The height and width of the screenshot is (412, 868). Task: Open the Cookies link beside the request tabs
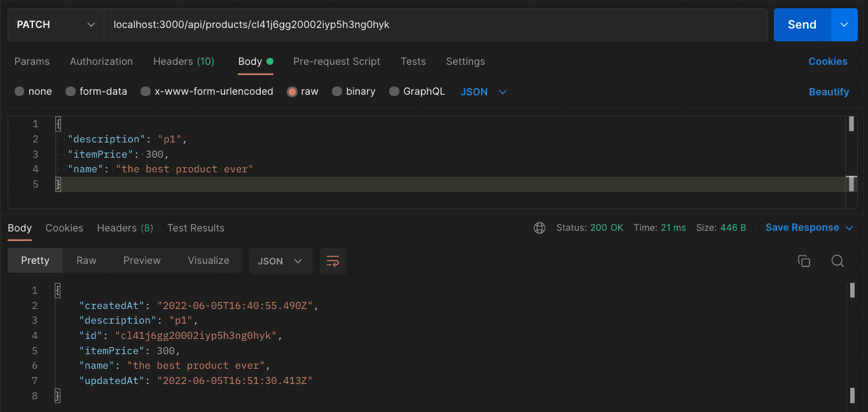[828, 62]
